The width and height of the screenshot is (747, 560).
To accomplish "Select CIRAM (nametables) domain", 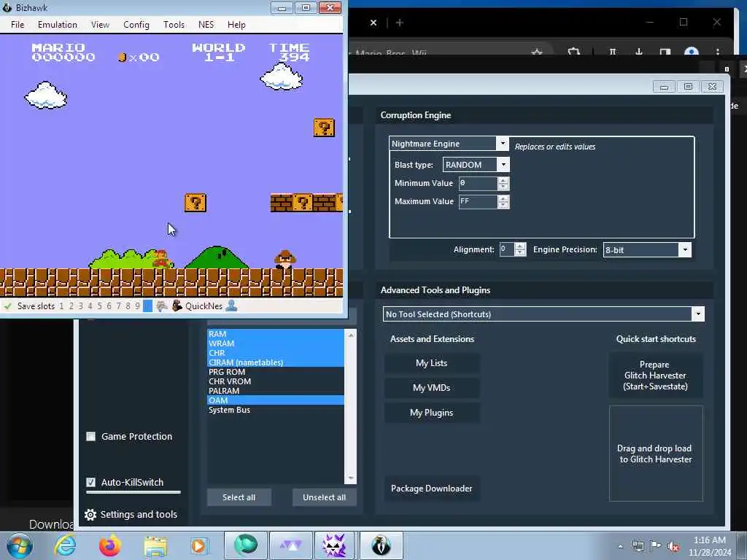I will click(275, 362).
